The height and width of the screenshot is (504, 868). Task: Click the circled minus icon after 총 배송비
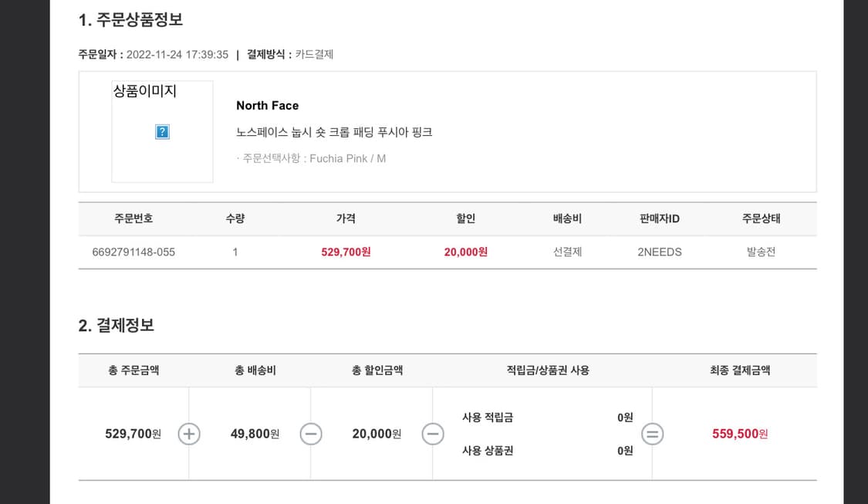[310, 434]
